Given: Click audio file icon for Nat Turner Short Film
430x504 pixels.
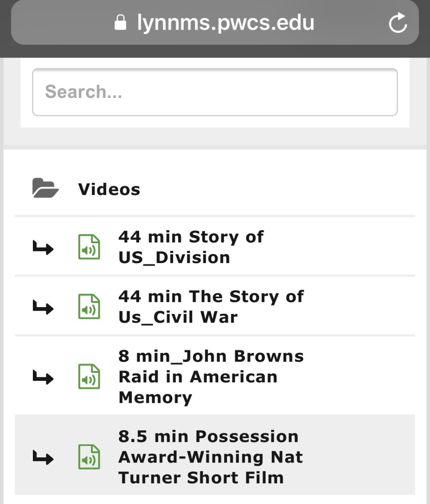Looking at the screenshot, I should pyautogui.click(x=89, y=457).
